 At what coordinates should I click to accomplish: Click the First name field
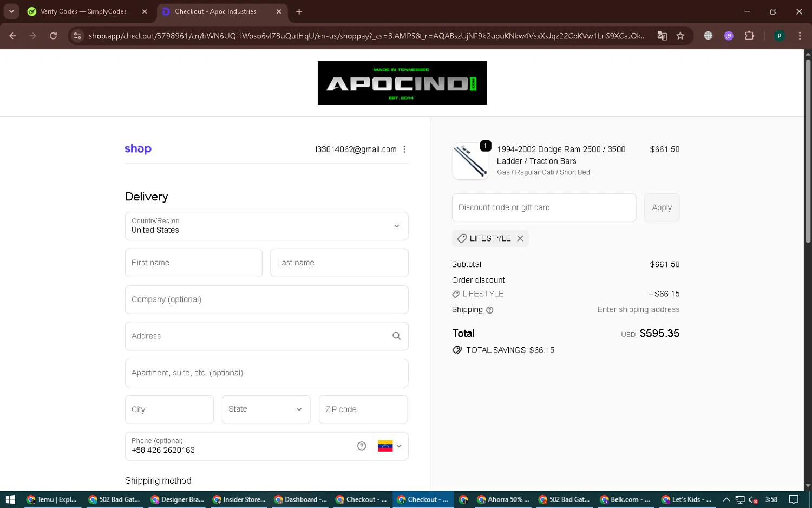click(193, 263)
